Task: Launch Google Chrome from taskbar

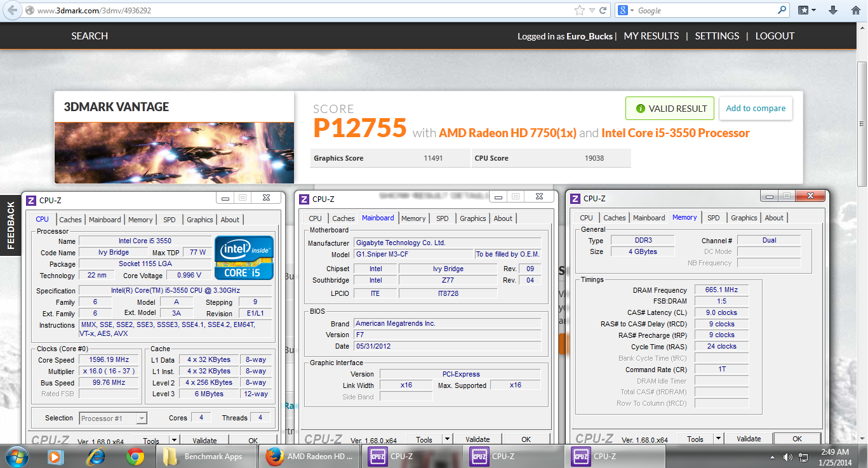Action: pos(135,457)
